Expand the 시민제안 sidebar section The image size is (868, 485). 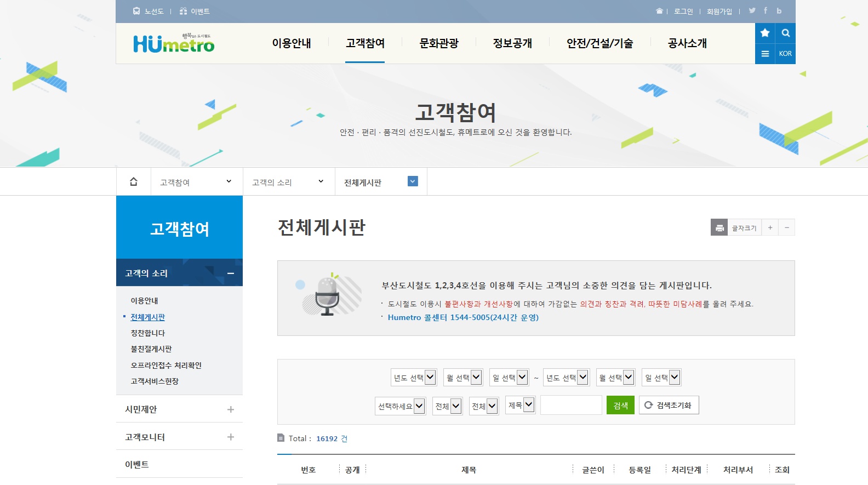(231, 409)
